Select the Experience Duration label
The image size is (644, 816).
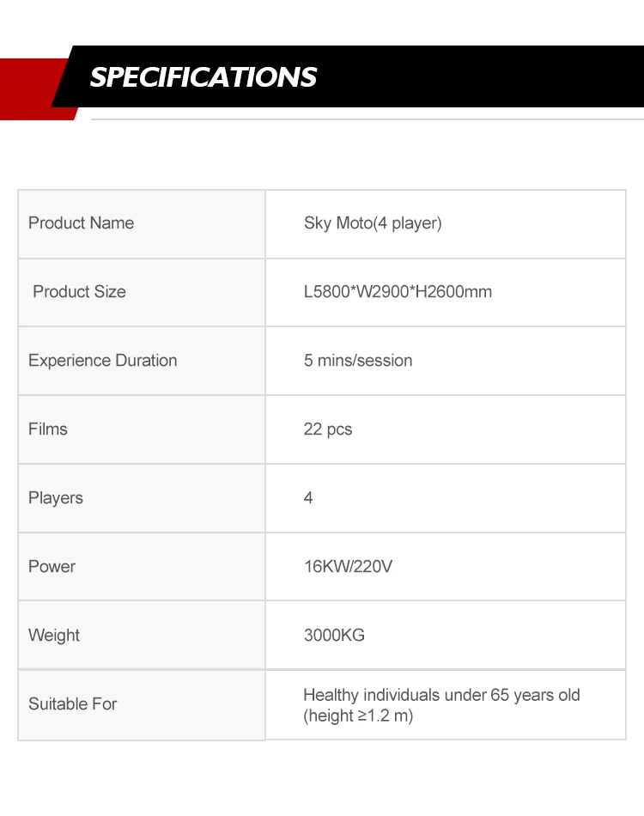coord(102,360)
